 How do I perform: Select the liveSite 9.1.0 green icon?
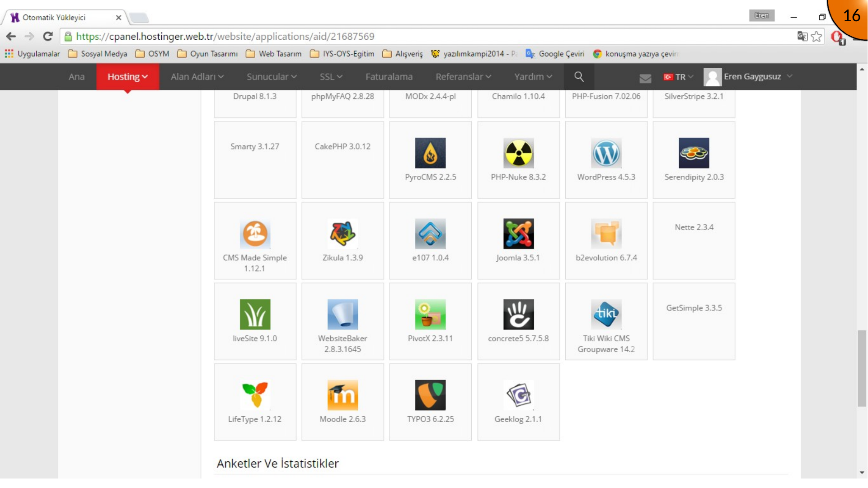(255, 314)
